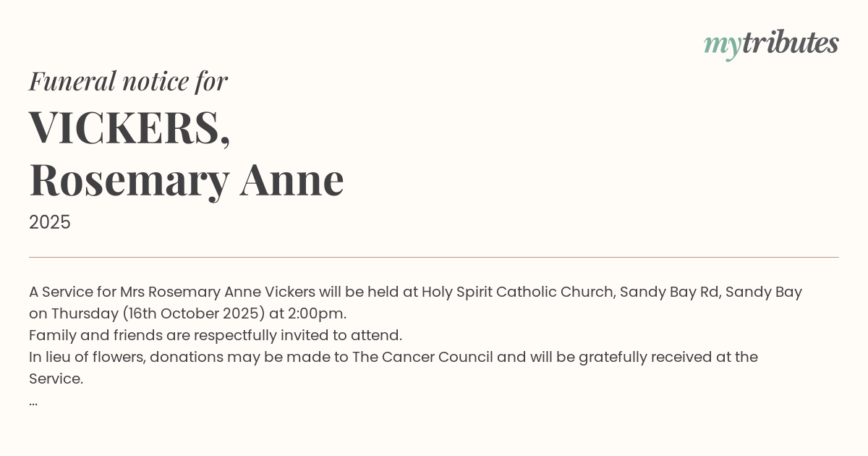Click the "Family and friends" invitation line
The width and height of the screenshot is (868, 456).
(215, 336)
